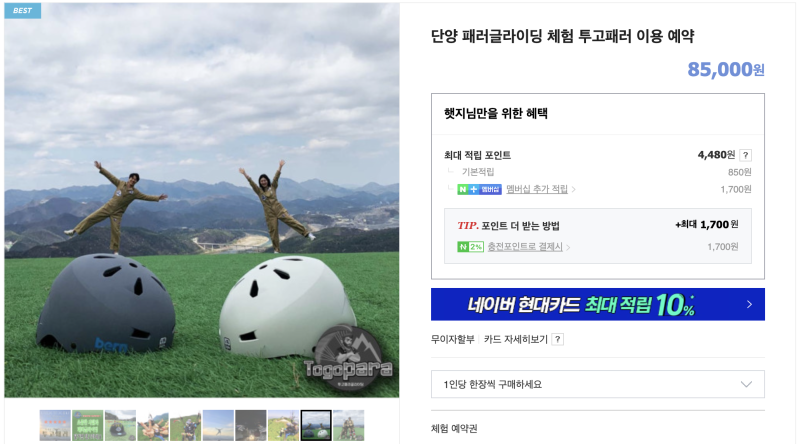The height and width of the screenshot is (444, 800).
Task: Open the 1인당 한장씩 구매하세요 dropdown
Action: [597, 384]
